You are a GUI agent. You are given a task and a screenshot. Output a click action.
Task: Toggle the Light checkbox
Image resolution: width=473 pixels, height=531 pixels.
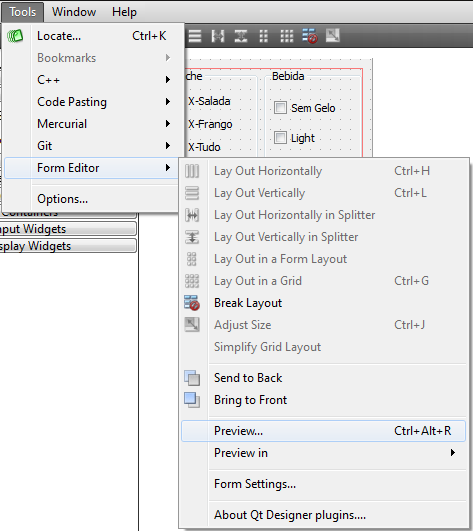coord(280,137)
